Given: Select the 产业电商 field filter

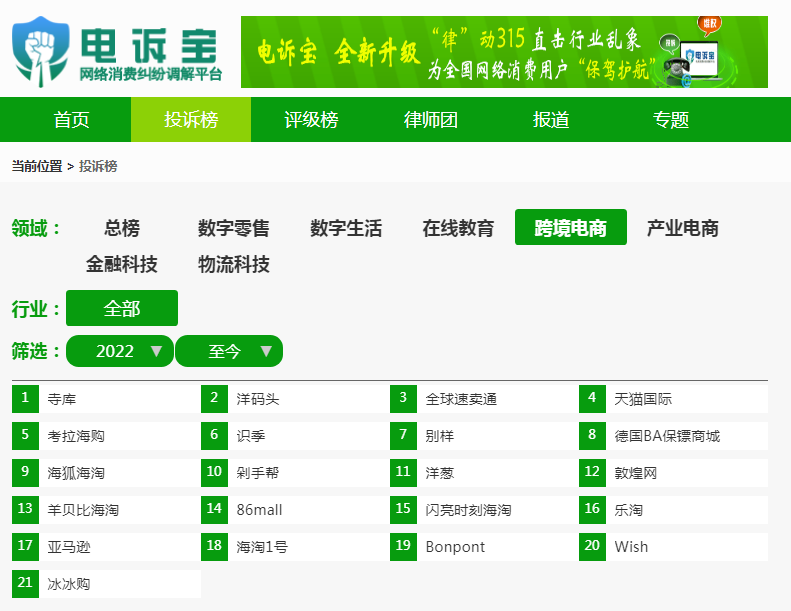Looking at the screenshot, I should 683,228.
